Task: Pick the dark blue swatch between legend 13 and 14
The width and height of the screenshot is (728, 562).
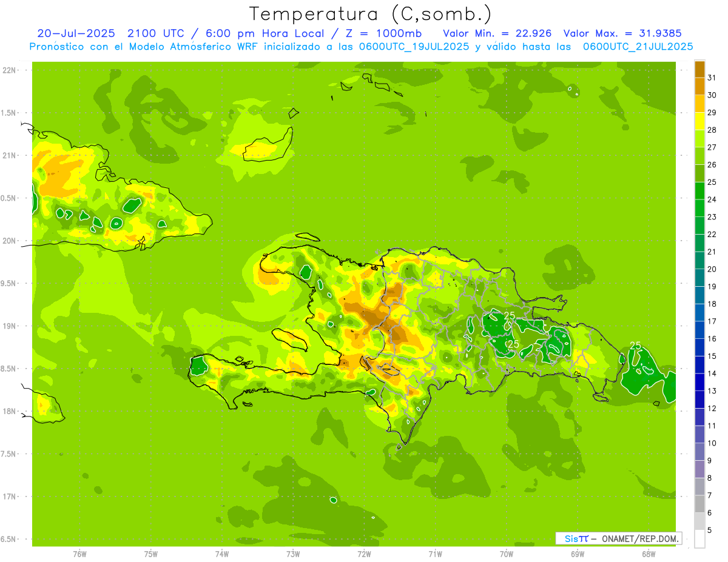Action: 699,382
